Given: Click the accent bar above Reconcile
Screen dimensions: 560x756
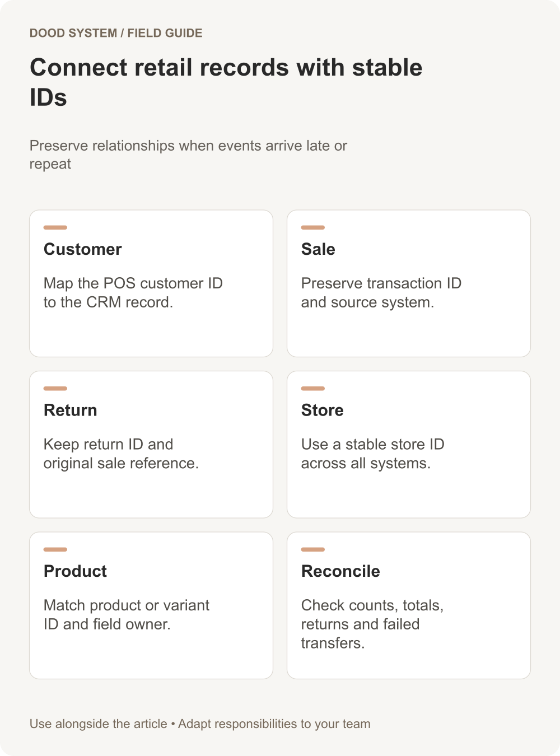Looking at the screenshot, I should [313, 549].
